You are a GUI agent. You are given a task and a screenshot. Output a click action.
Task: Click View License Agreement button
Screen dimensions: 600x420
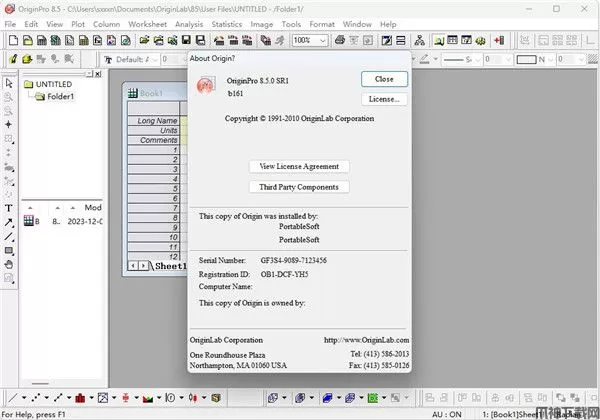point(298,166)
